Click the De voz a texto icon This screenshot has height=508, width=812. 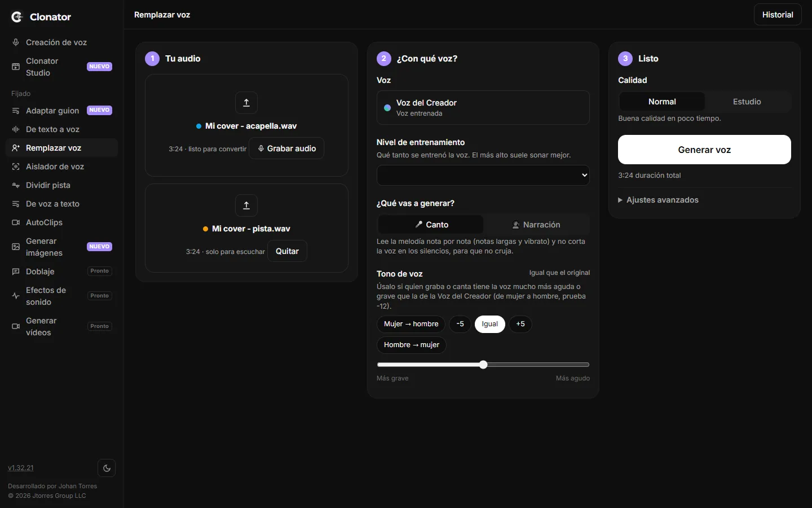pyautogui.click(x=16, y=204)
